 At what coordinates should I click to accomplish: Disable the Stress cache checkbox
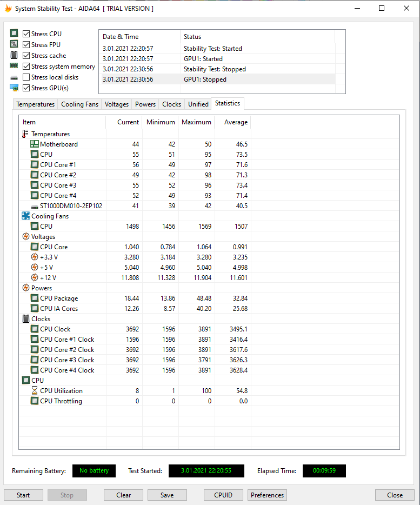[x=26, y=55]
